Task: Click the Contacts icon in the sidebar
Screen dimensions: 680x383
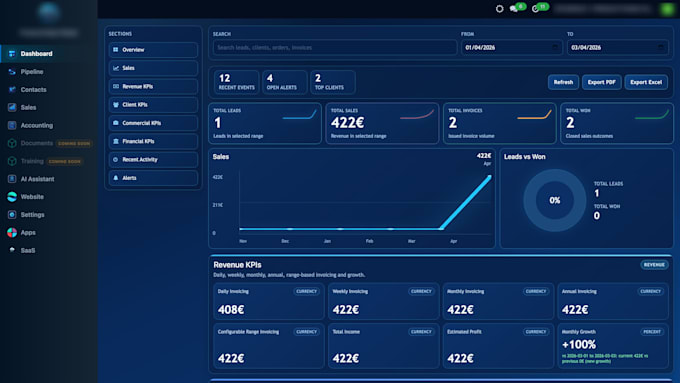Action: tap(12, 89)
